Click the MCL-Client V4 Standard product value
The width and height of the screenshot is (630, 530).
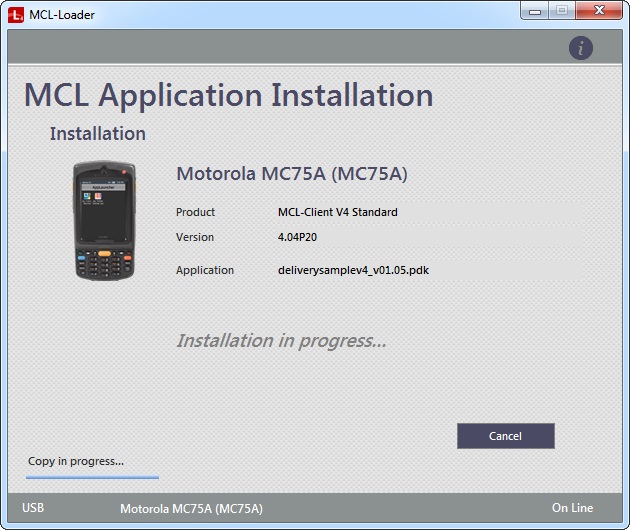pos(337,212)
